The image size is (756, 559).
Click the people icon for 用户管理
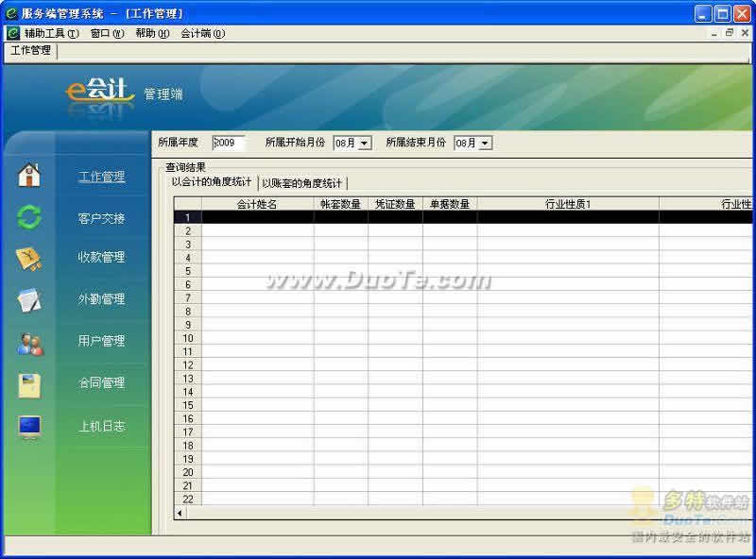[x=30, y=344]
